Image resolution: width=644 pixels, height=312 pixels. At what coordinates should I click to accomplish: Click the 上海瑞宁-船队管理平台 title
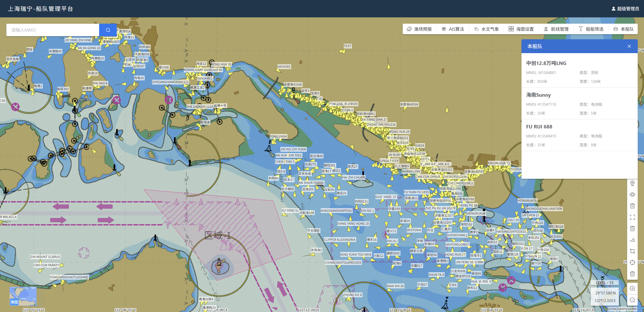[x=41, y=9]
